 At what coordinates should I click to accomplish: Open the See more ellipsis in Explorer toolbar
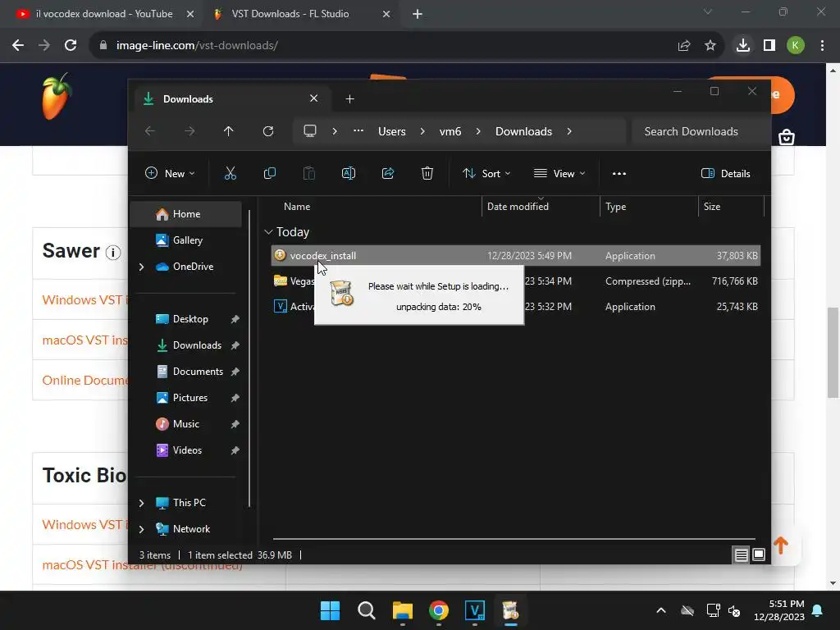[x=619, y=174]
